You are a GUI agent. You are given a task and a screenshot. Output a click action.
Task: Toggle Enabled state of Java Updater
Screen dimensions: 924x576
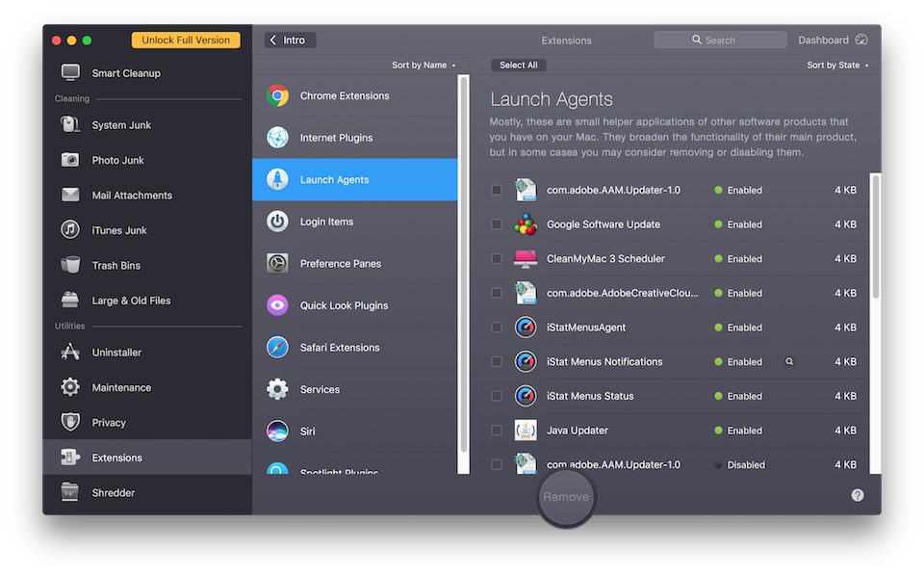[x=738, y=431]
